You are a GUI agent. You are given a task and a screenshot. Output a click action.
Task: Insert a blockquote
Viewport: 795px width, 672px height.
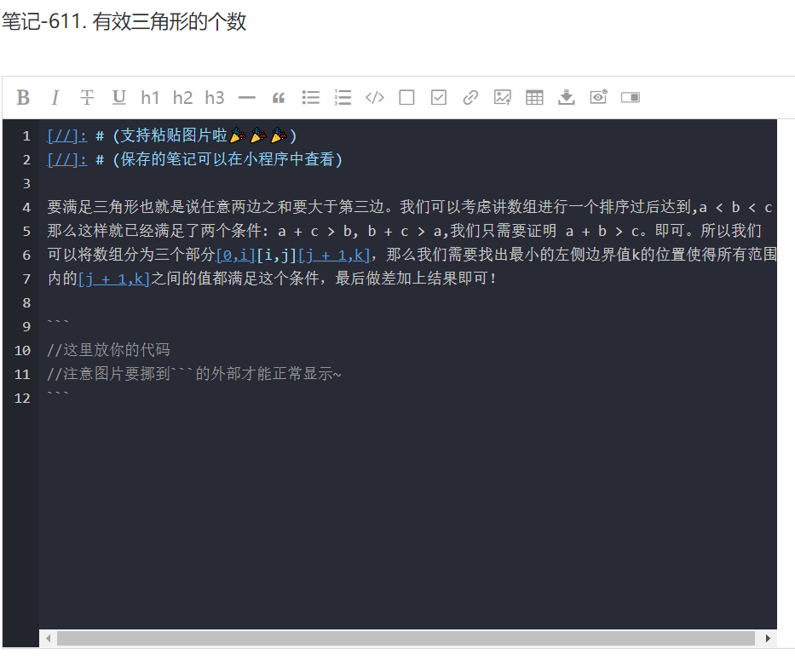[278, 97]
